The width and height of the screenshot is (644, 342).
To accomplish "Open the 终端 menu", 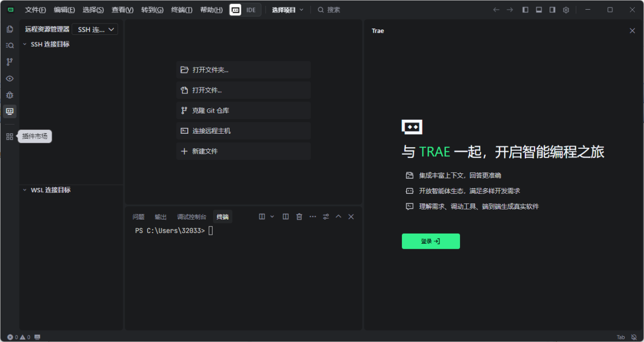I will [x=181, y=9].
